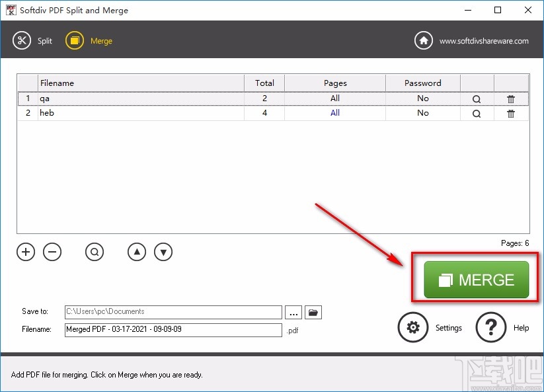Move selected file down in list
The width and height of the screenshot is (544, 392).
[163, 252]
